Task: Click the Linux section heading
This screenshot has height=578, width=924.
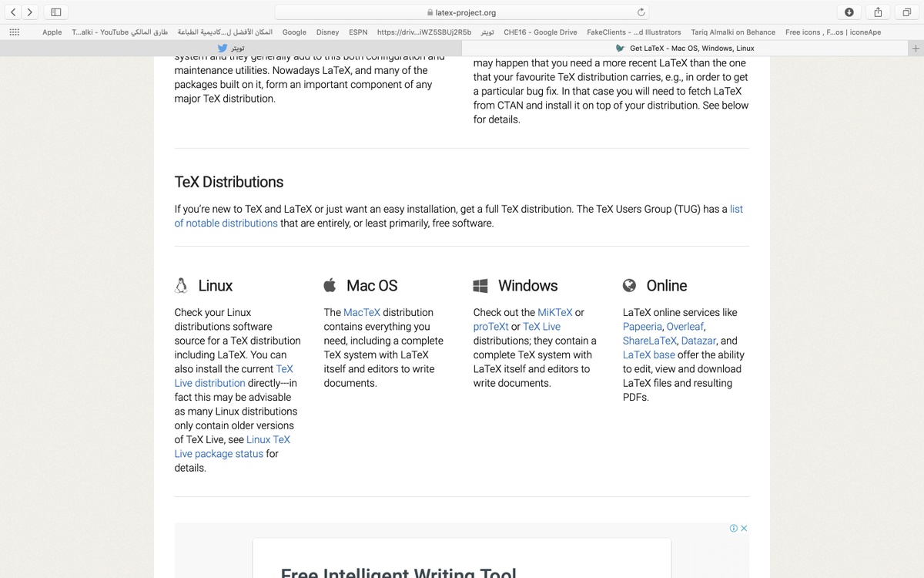Action: tap(215, 285)
